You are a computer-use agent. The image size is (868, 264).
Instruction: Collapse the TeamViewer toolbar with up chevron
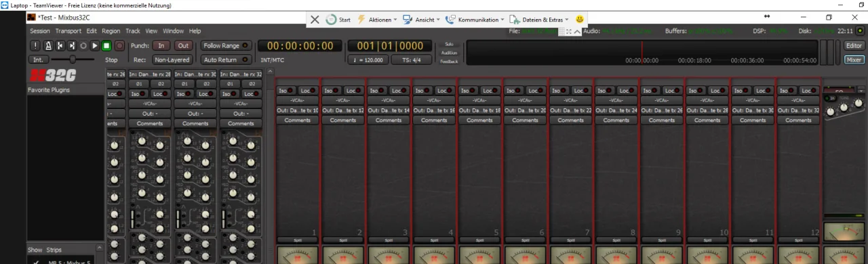pyautogui.click(x=577, y=32)
